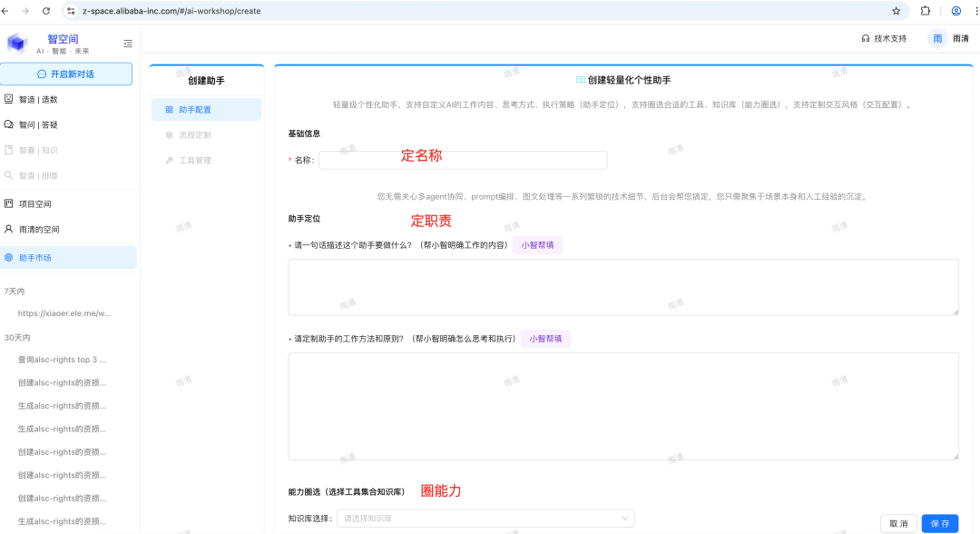The height and width of the screenshot is (534, 980).
Task: Reload the page with refresh icon
Action: (x=46, y=11)
